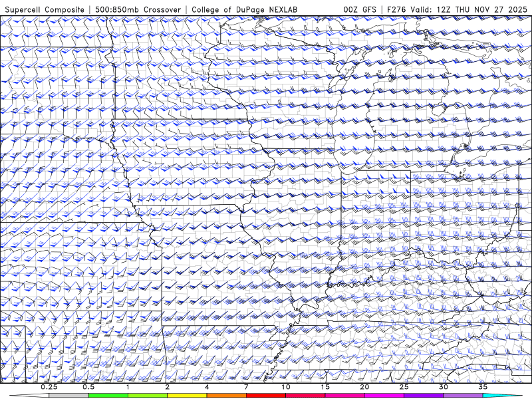Click the 'College of DuPage NEXLAB' text

[244, 10]
